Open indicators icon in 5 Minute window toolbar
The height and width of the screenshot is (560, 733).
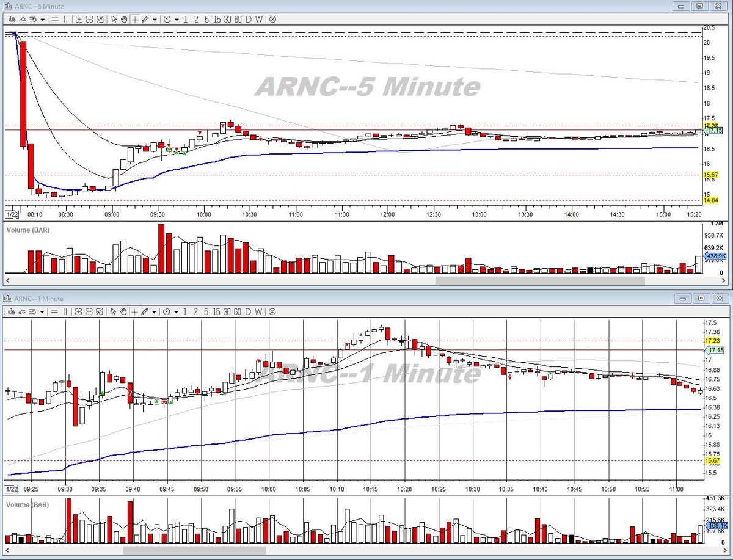click(22, 19)
